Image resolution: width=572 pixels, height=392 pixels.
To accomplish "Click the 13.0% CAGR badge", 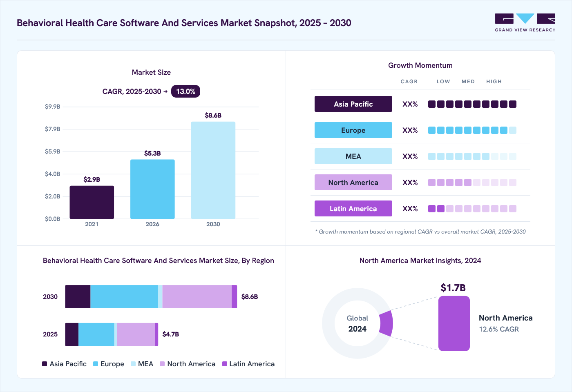I will pos(185,91).
